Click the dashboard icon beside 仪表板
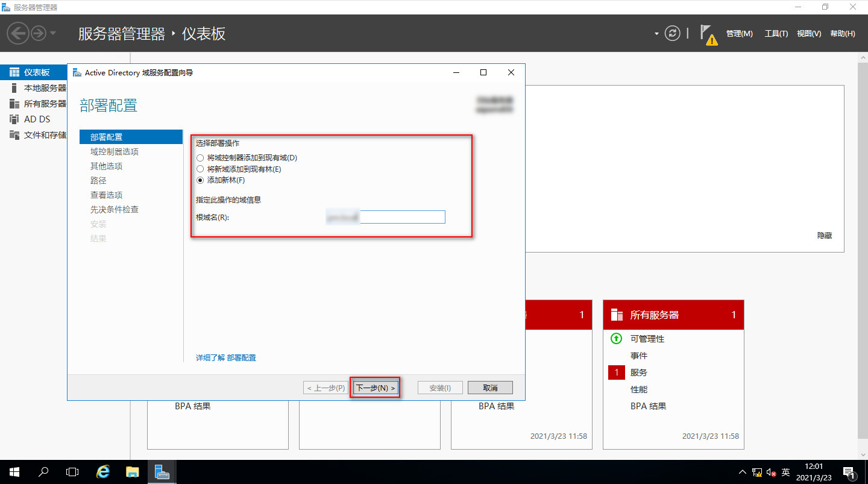The image size is (868, 484). [14, 72]
